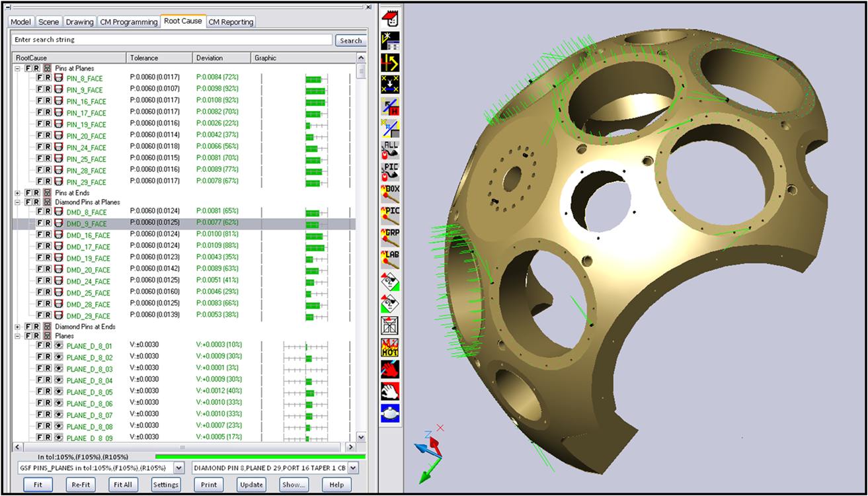868x496 pixels.
Task: Activate the HOT flame toolbar icon
Action: [x=390, y=347]
